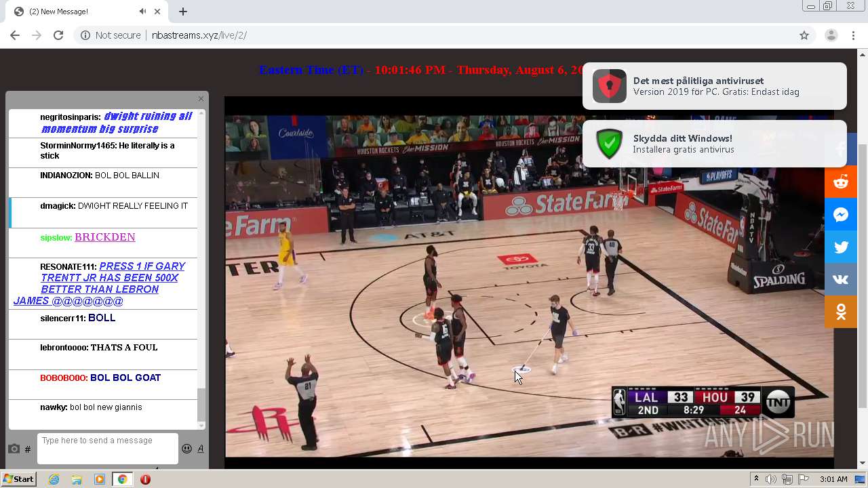Show hidden system tray icons

pos(756,479)
